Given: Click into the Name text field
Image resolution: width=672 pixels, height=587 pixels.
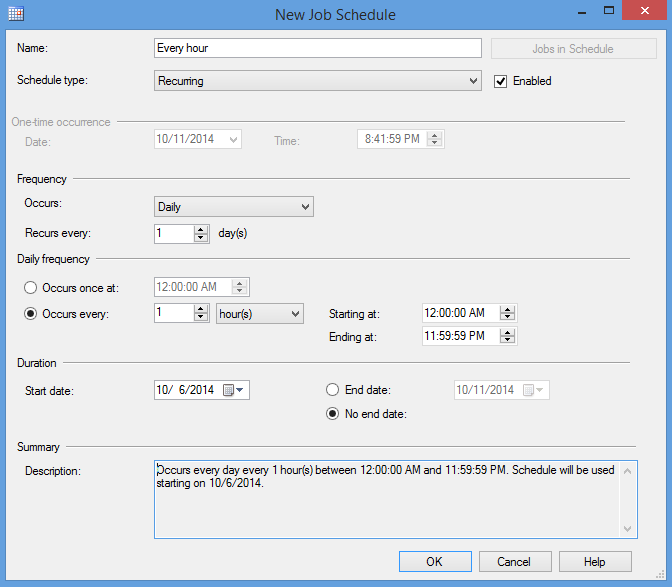Looking at the screenshot, I should 318,48.
